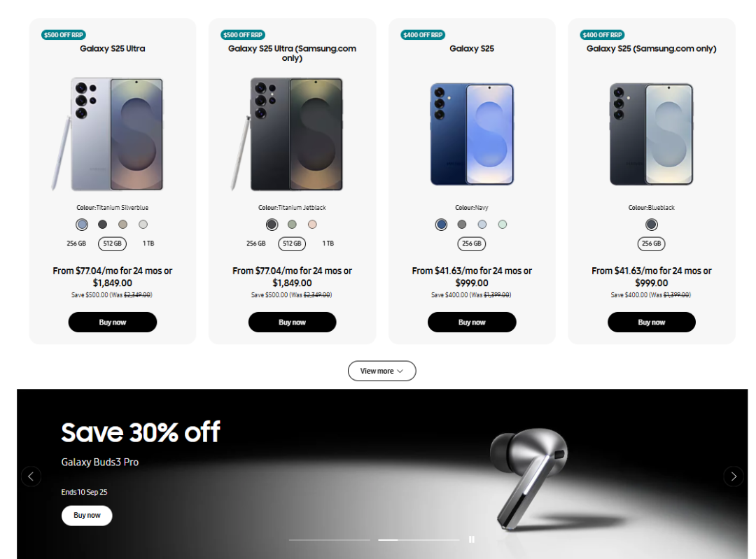Open the Galaxy S25 Blueblack phone image
Image resolution: width=756 pixels, height=559 pixels.
(x=652, y=134)
